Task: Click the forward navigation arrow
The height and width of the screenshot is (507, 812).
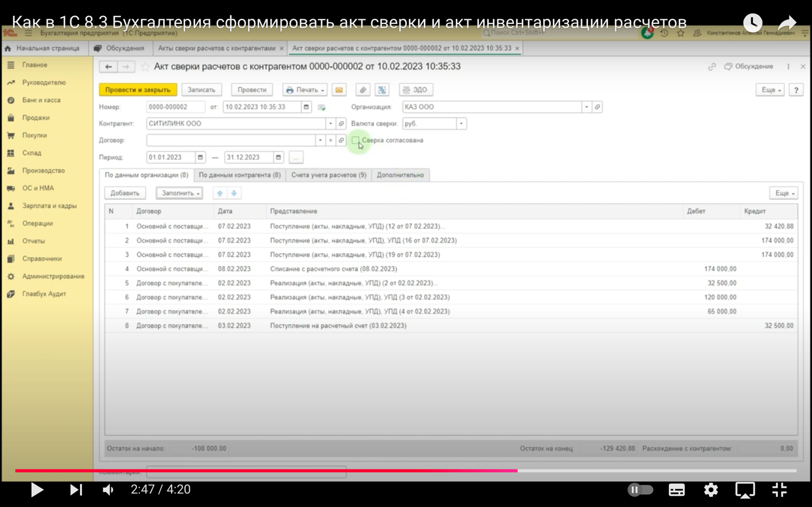Action: [x=126, y=67]
